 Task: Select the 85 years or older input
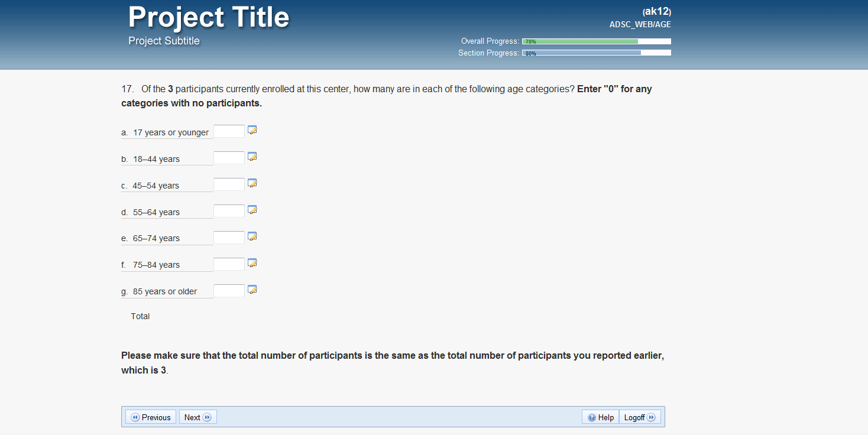tap(229, 291)
